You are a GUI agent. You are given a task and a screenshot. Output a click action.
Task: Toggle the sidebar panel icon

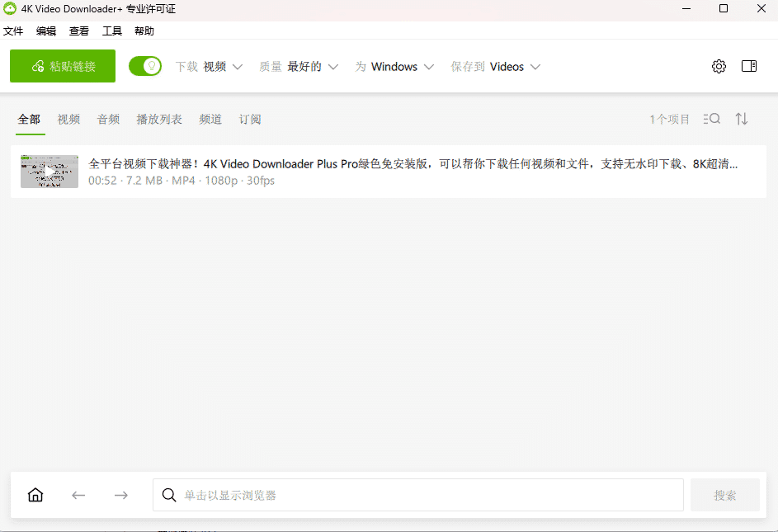[749, 67]
